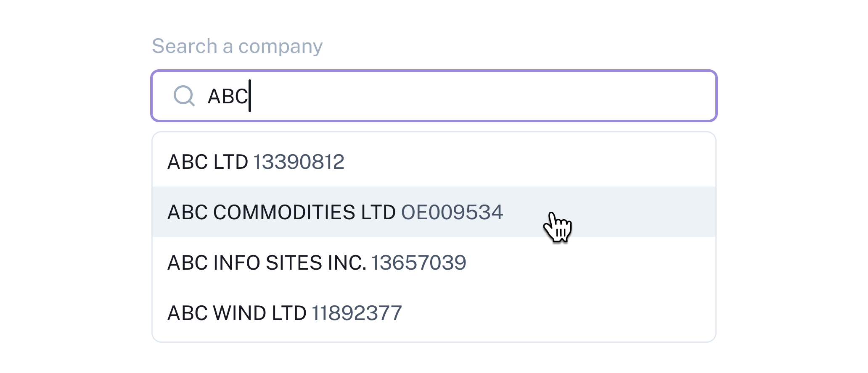The image size is (868, 373).
Task: Click company number 13657039
Action: (418, 263)
